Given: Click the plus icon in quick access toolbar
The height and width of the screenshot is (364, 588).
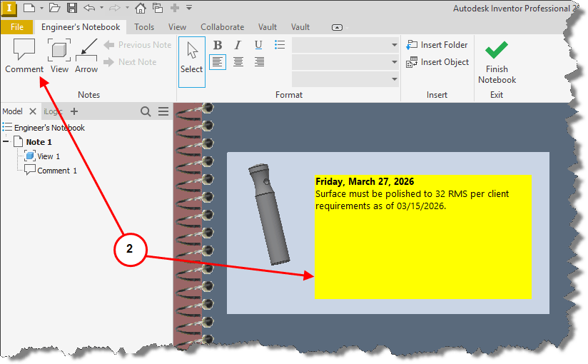Looking at the screenshot, I should (x=174, y=8).
